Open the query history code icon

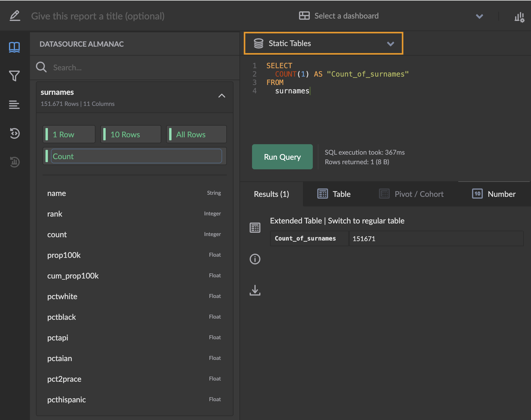(14, 133)
